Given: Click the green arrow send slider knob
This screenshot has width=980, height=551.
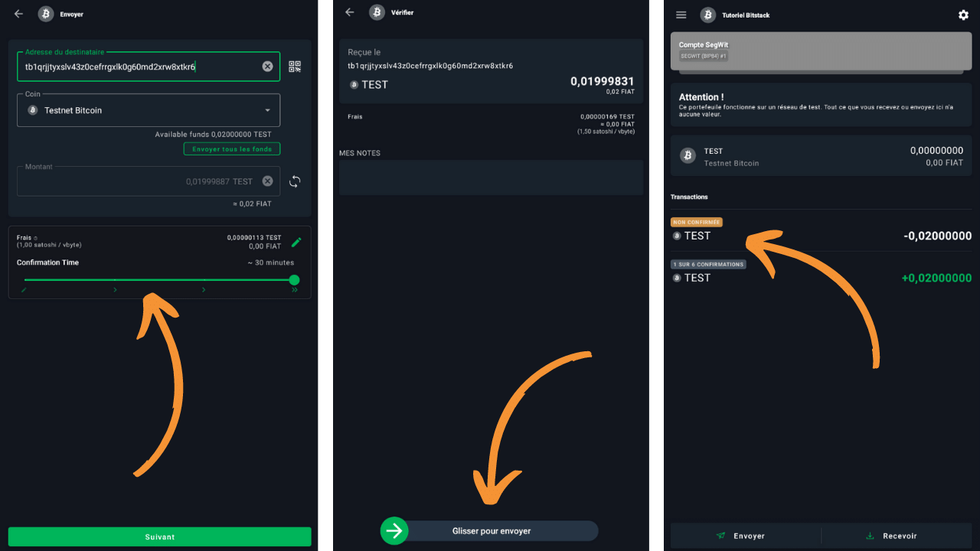Looking at the screenshot, I should pos(394,530).
